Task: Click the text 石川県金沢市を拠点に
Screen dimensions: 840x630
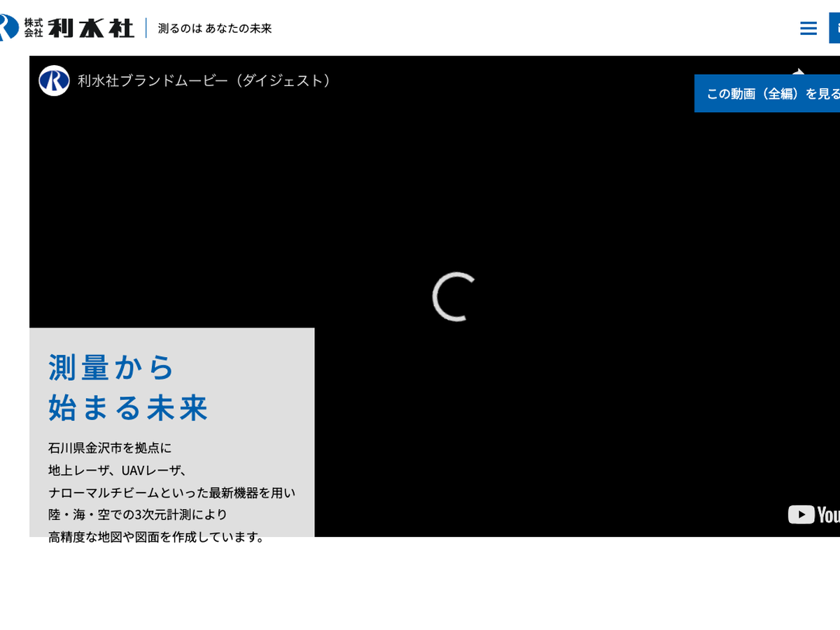Action: 110,447
